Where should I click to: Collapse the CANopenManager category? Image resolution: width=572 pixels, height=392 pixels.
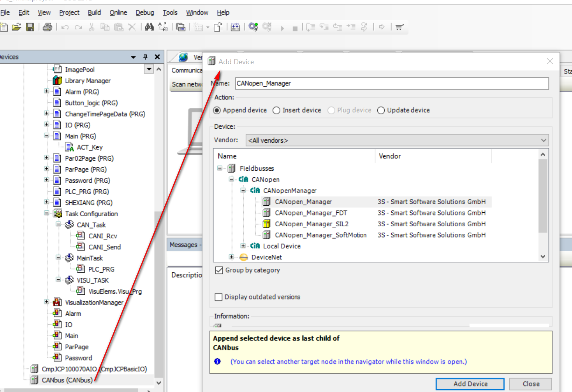coord(243,190)
